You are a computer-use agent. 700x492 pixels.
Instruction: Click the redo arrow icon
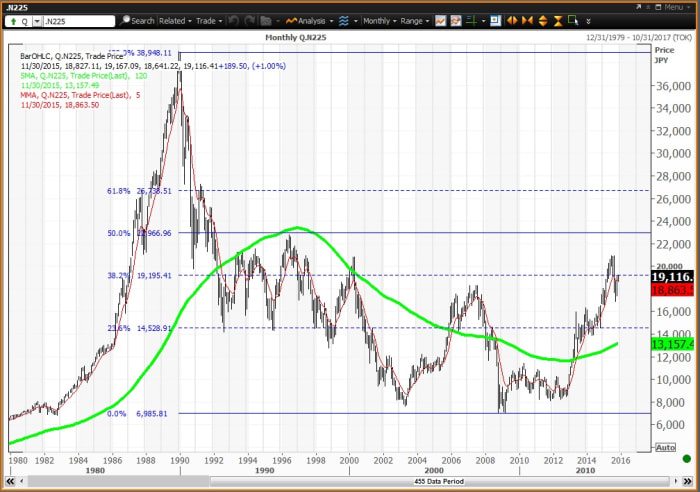[x=251, y=20]
